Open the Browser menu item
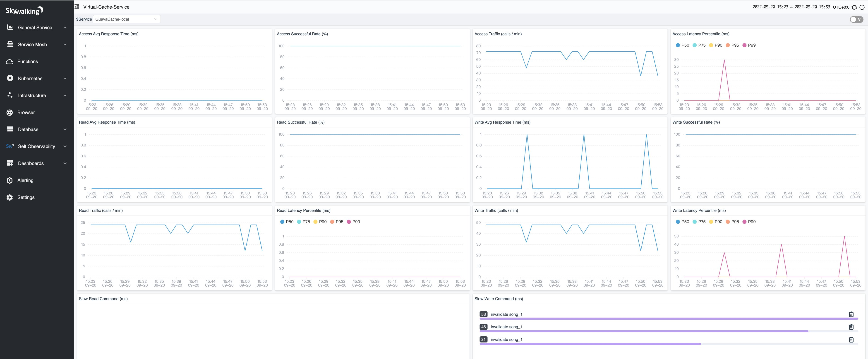Viewport: 868px width, 359px height. click(26, 112)
